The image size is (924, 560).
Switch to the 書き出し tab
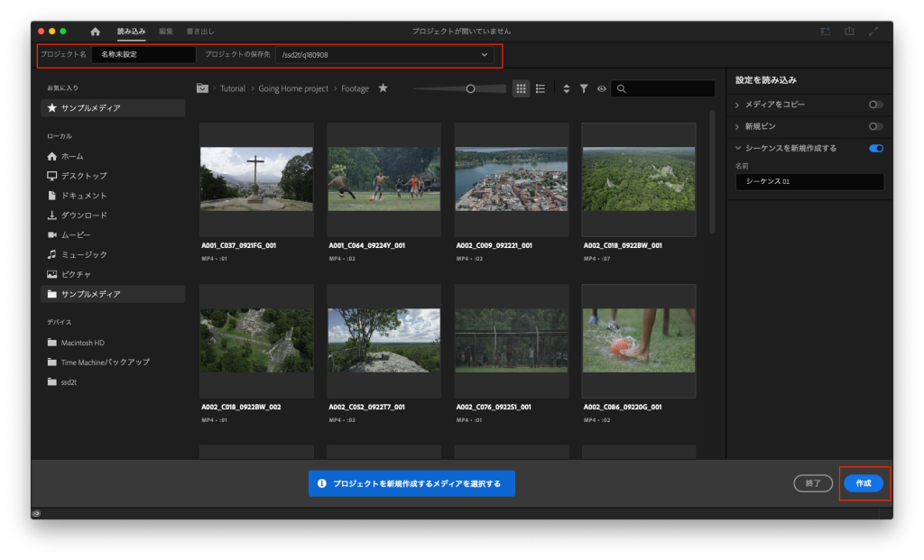pyautogui.click(x=199, y=32)
